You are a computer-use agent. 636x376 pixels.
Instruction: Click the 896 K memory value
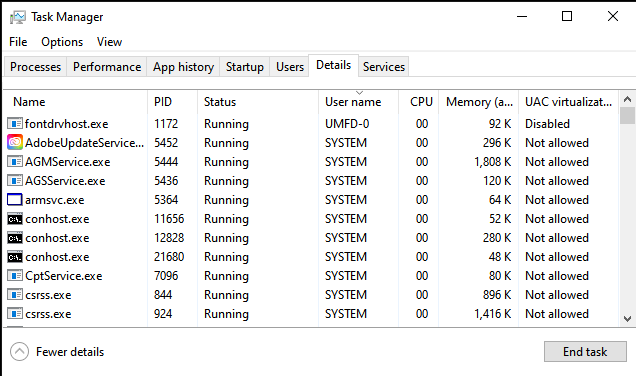[497, 295]
